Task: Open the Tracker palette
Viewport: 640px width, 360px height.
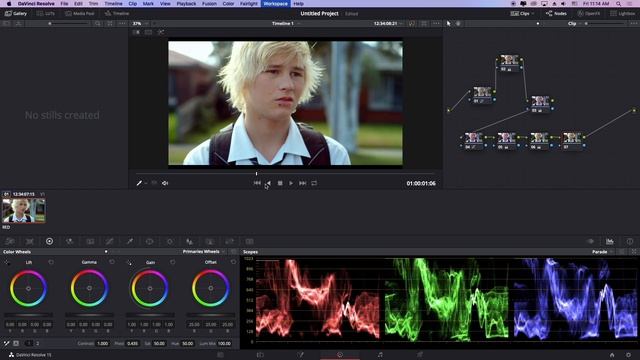Action: pyautogui.click(x=169, y=242)
